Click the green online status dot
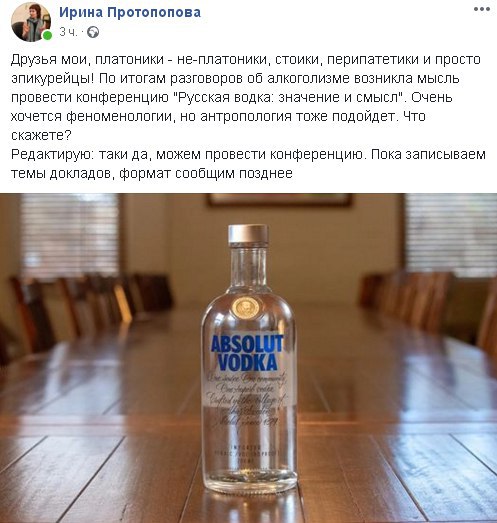The height and width of the screenshot is (523, 497). pos(47,35)
